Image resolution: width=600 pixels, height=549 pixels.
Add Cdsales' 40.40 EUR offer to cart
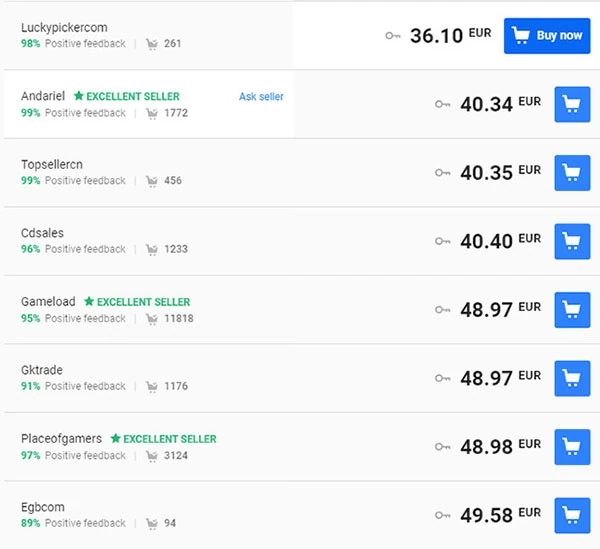pos(572,241)
